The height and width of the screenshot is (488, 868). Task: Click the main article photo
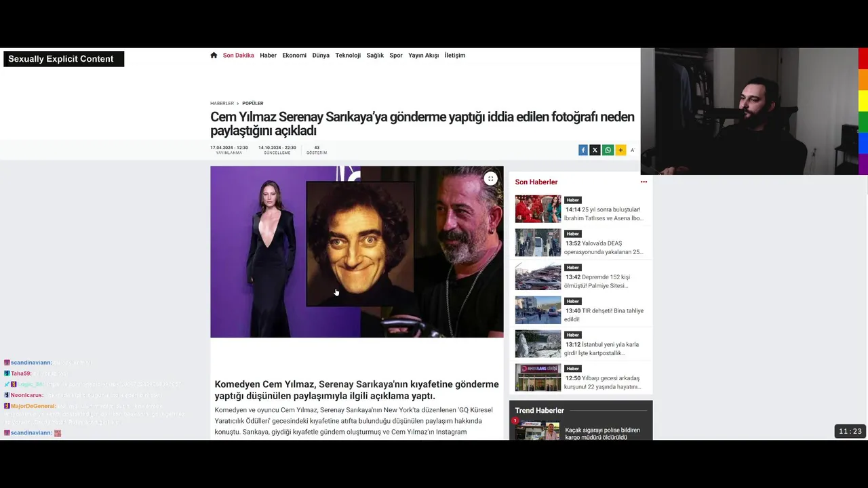pyautogui.click(x=357, y=251)
